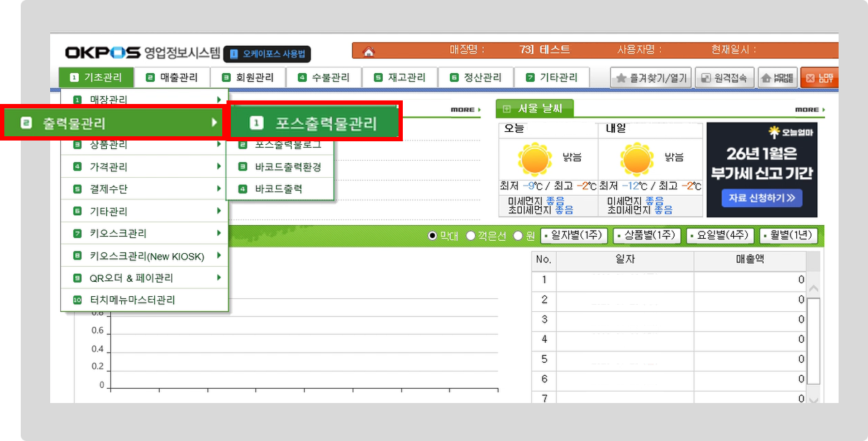Image resolution: width=868 pixels, height=441 pixels.
Task: Open the 오케이포스 사용법 guide badge
Action: pos(267,54)
